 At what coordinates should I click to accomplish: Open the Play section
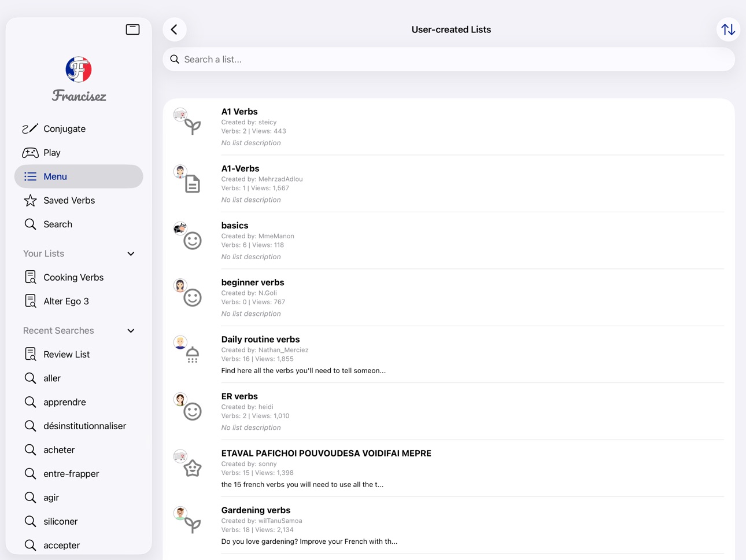(79, 153)
